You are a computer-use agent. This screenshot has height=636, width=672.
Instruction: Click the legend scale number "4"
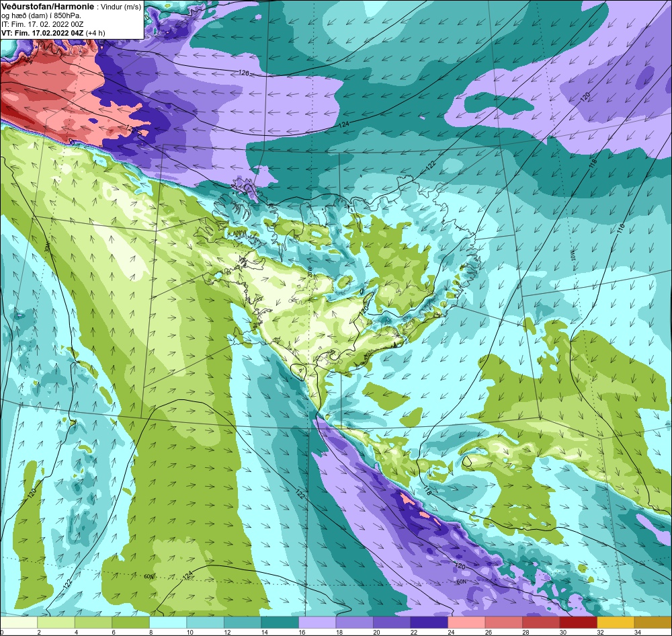click(77, 632)
